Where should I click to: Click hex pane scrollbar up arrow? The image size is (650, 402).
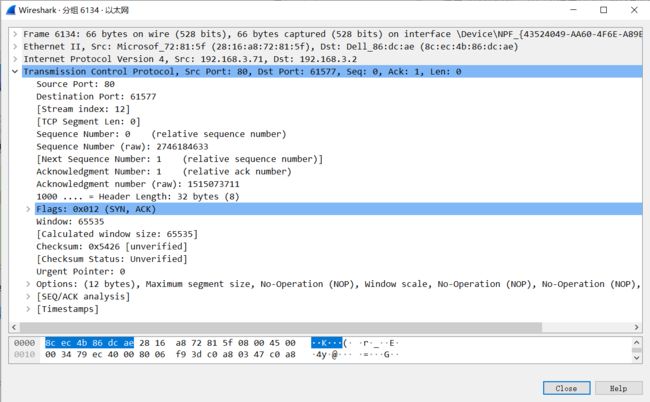click(636, 342)
